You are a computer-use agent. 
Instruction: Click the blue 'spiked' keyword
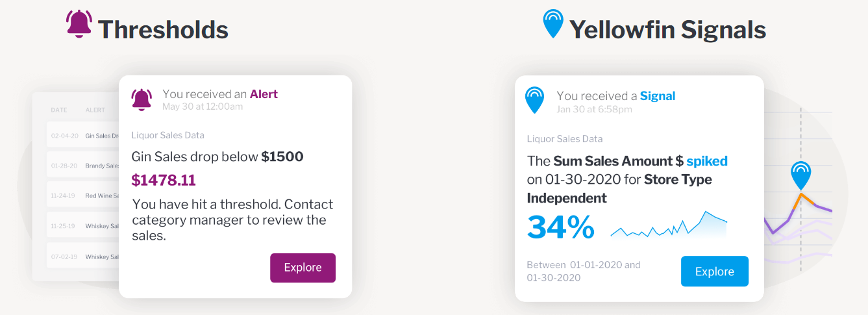click(707, 161)
